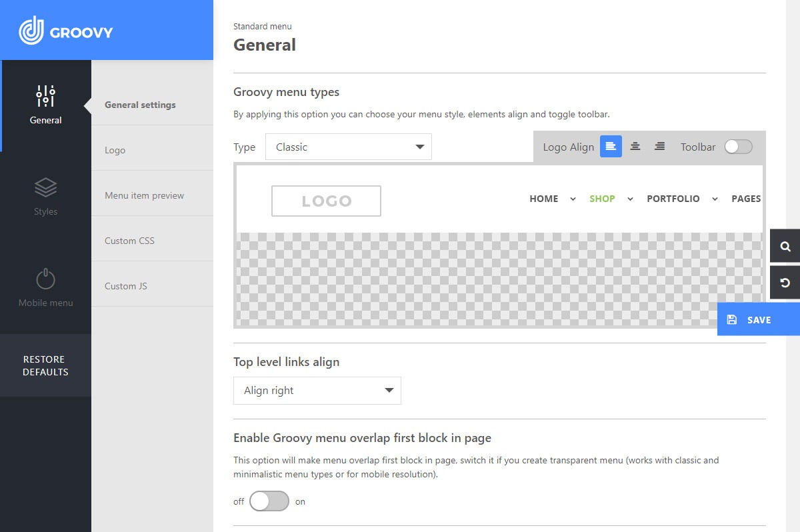
Task: Expand the HOME submenu chevron in preview
Action: pyautogui.click(x=573, y=199)
